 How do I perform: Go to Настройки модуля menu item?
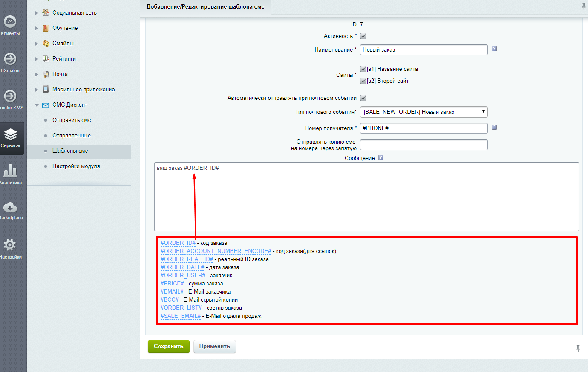click(76, 166)
